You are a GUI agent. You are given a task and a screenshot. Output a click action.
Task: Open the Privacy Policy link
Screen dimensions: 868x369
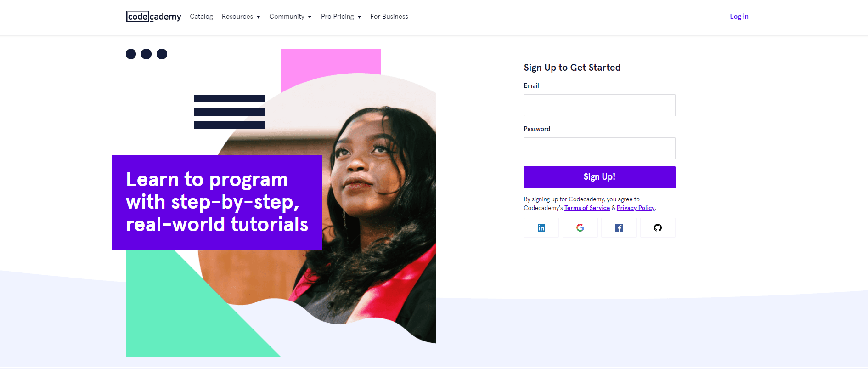636,208
